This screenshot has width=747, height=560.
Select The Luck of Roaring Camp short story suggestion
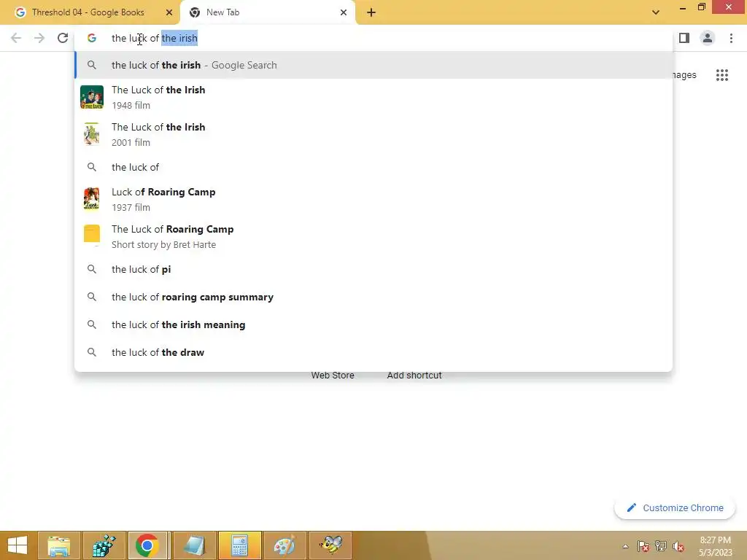tap(373, 236)
